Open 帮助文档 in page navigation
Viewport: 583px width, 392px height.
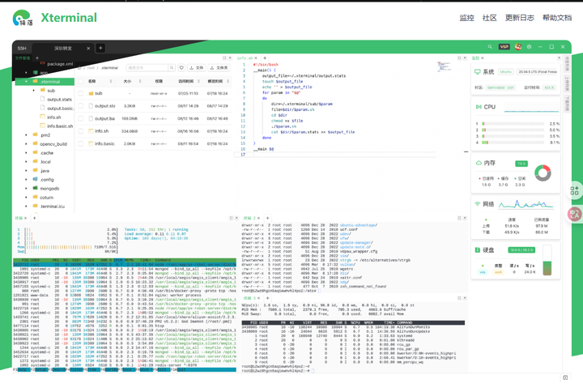click(557, 18)
